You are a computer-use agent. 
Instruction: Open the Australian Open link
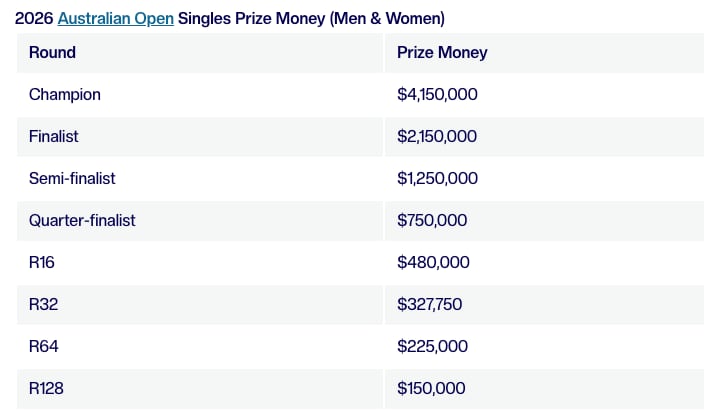(x=115, y=19)
